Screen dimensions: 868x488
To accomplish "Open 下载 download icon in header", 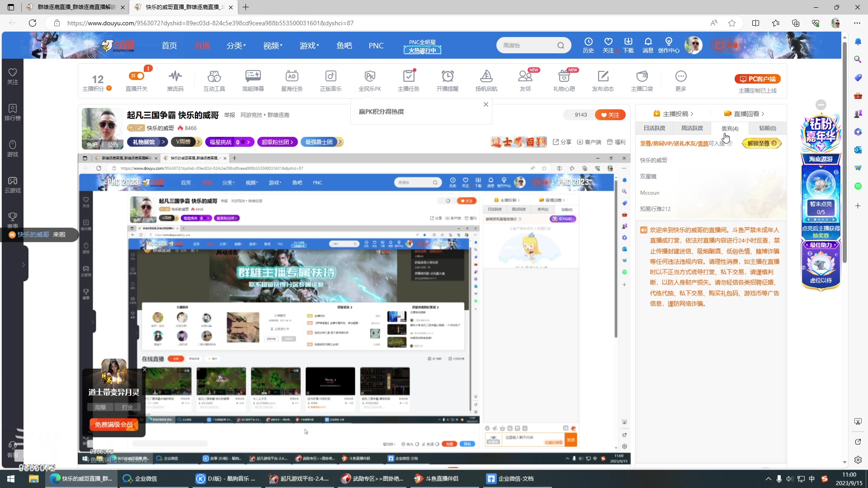I will click(x=628, y=45).
